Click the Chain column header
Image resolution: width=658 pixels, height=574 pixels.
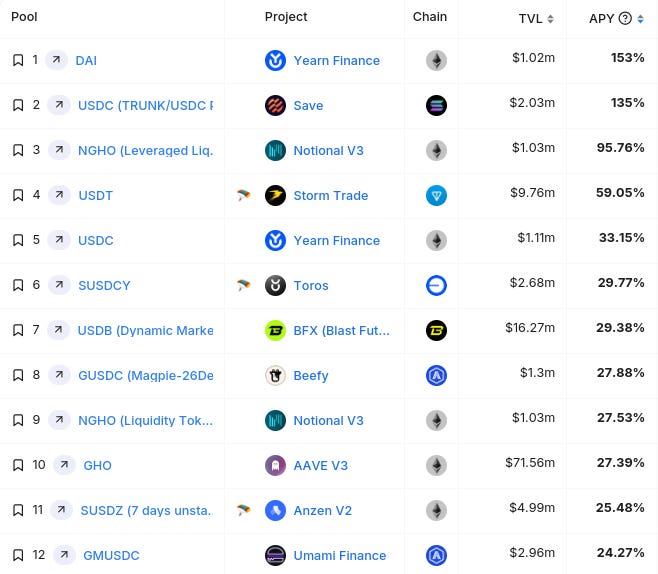[430, 17]
